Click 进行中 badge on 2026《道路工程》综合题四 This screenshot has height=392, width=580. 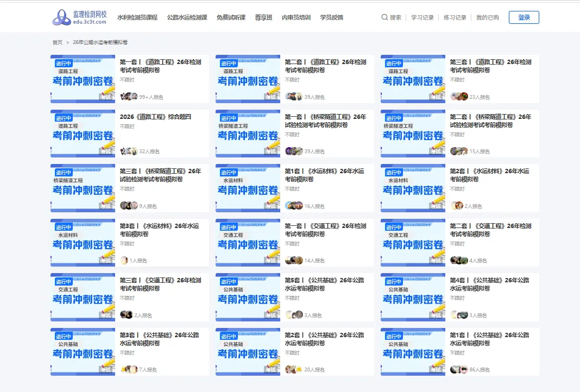pyautogui.click(x=63, y=118)
